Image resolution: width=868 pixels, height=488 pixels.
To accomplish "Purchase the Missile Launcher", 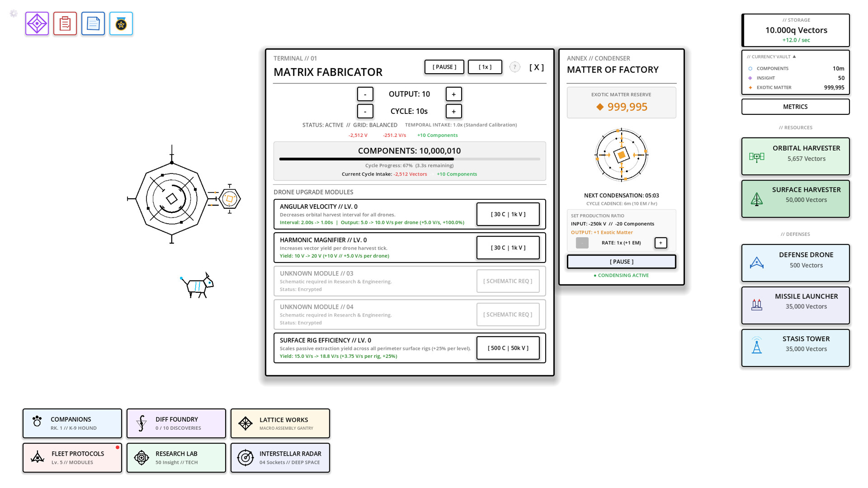I will [796, 305].
